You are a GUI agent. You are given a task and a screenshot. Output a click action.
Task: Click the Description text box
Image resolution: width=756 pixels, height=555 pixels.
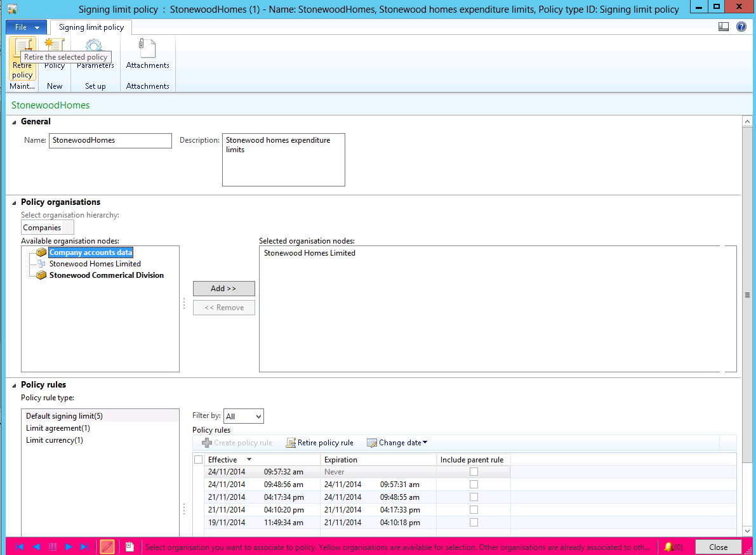tap(284, 159)
